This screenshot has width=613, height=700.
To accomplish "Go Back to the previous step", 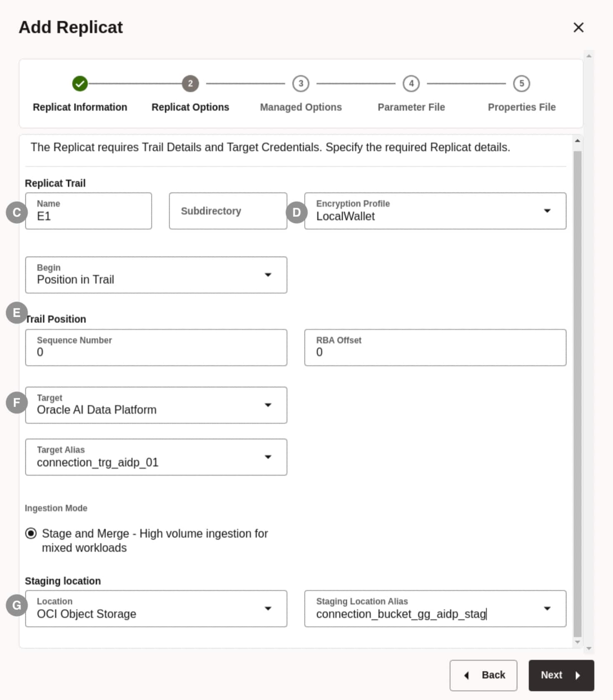I will tap(483, 675).
